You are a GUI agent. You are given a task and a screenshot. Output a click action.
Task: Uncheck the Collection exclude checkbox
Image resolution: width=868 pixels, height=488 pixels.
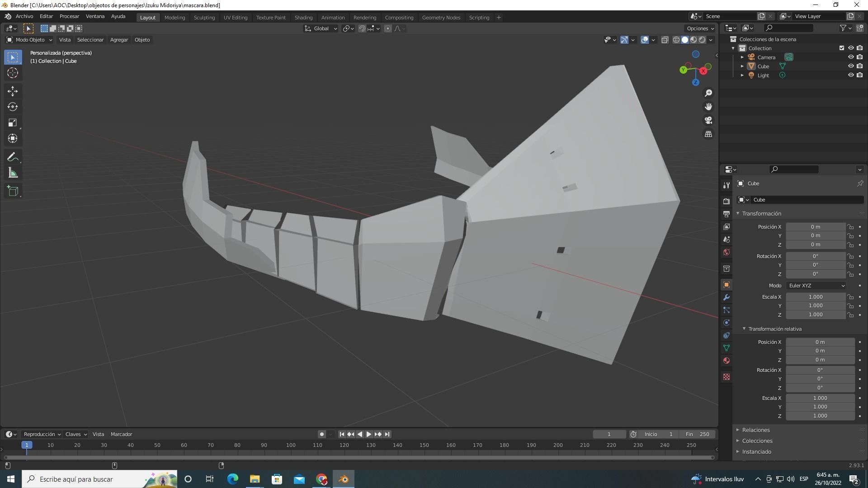841,48
